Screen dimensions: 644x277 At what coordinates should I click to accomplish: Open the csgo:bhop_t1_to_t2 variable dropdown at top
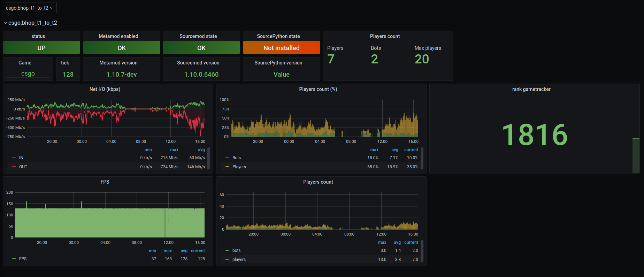29,8
